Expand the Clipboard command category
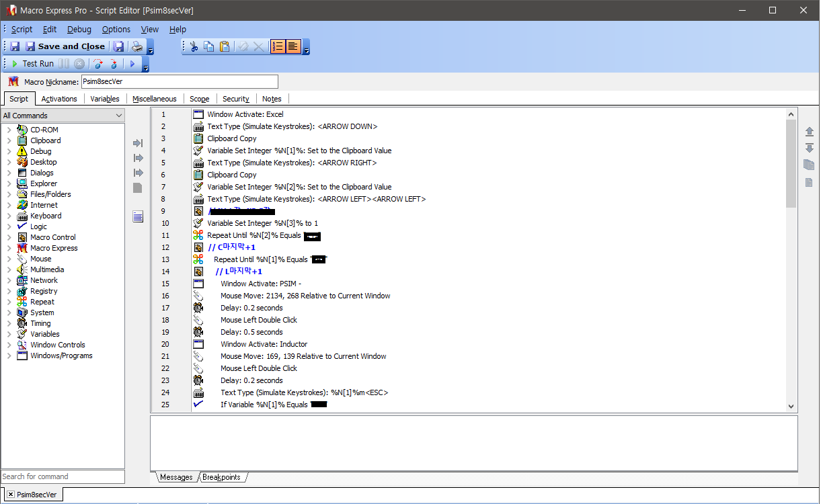Screen dimensions: 821x504 [9, 140]
